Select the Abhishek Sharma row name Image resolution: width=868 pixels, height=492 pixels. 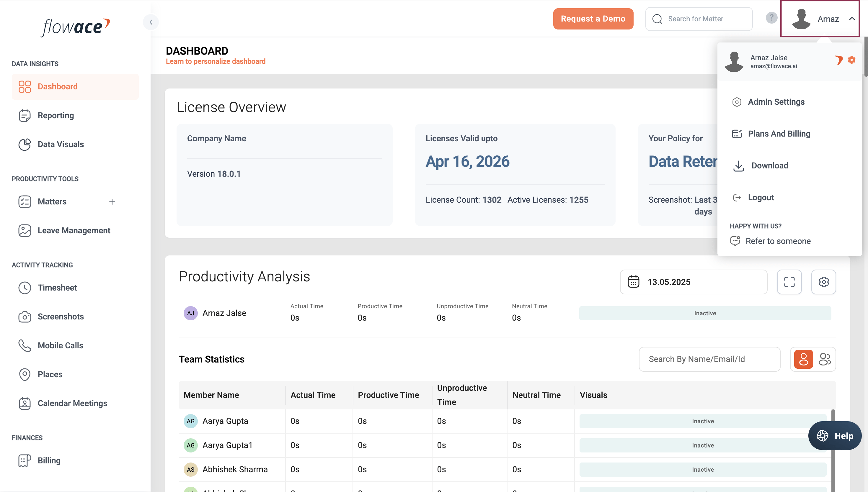[235, 470]
